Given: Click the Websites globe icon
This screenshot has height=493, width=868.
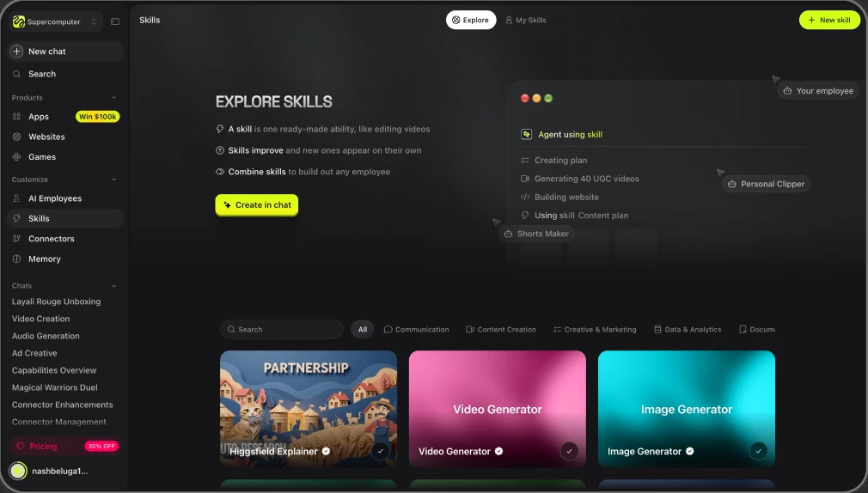Looking at the screenshot, I should [16, 137].
